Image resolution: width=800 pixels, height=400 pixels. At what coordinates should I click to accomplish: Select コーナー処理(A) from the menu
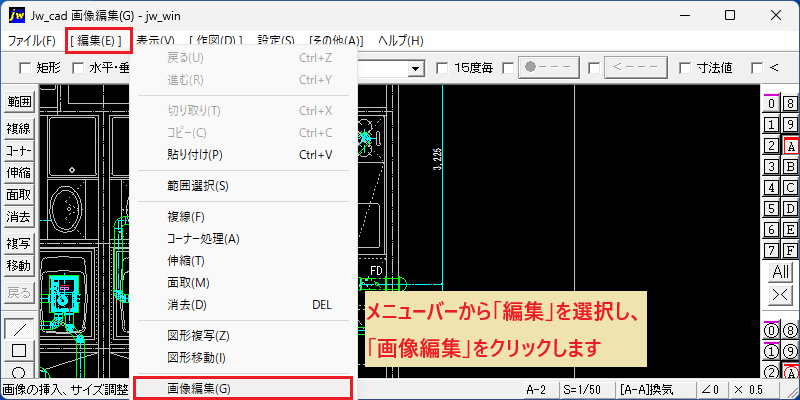pos(243,239)
